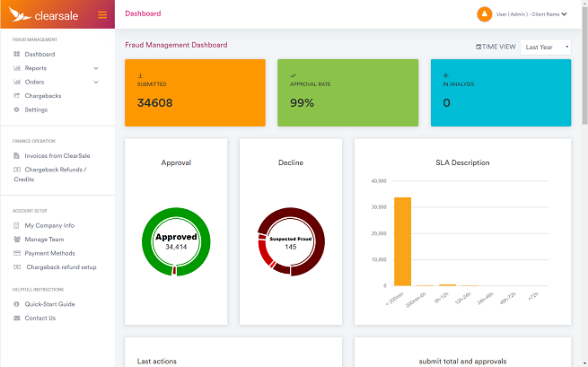Image resolution: width=588 pixels, height=367 pixels.
Task: Click the ClearSale bird logo
Action: pyautogui.click(x=20, y=14)
